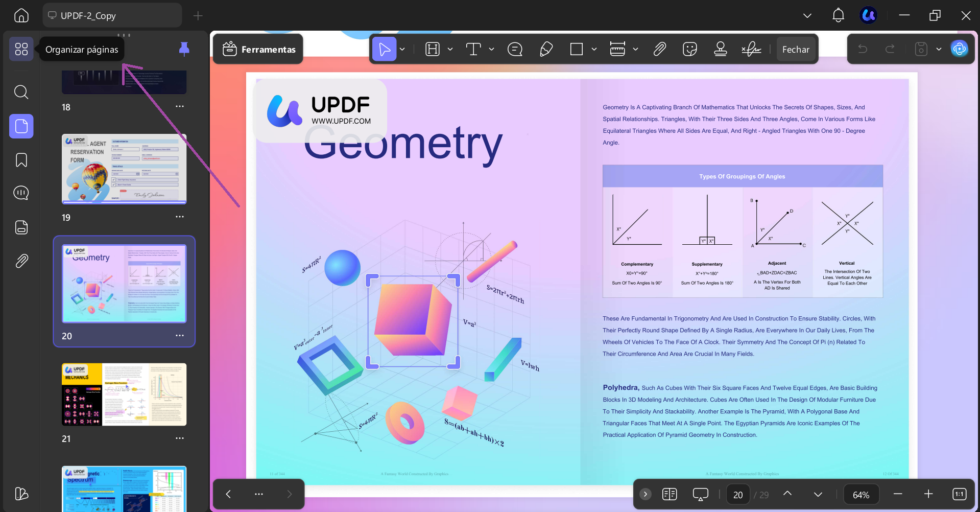This screenshot has width=980, height=512.
Task: Redo the last action
Action: (890, 49)
